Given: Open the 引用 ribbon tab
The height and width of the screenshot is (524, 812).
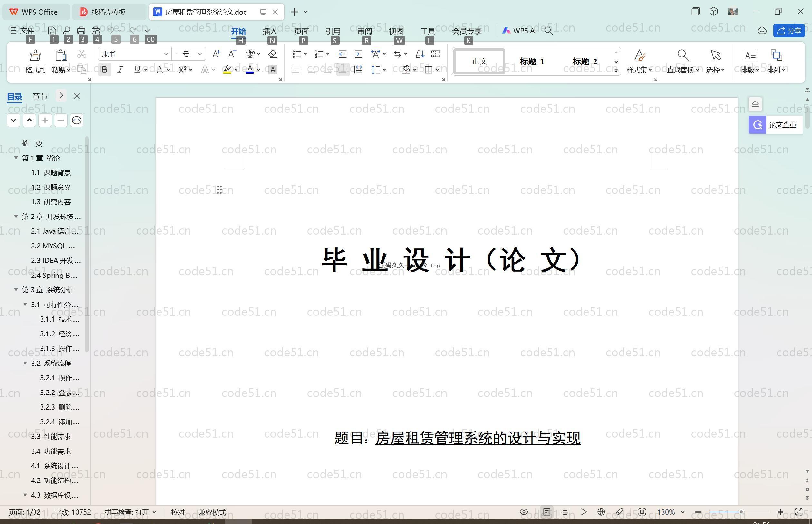Looking at the screenshot, I should pyautogui.click(x=333, y=31).
